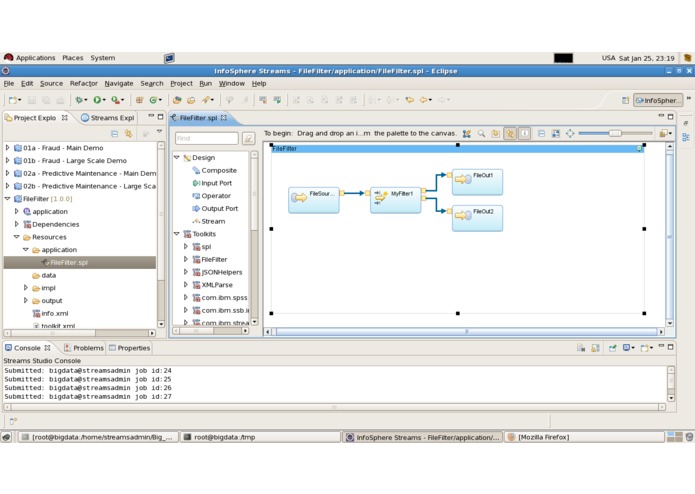Open the Refactor menu

pos(83,83)
